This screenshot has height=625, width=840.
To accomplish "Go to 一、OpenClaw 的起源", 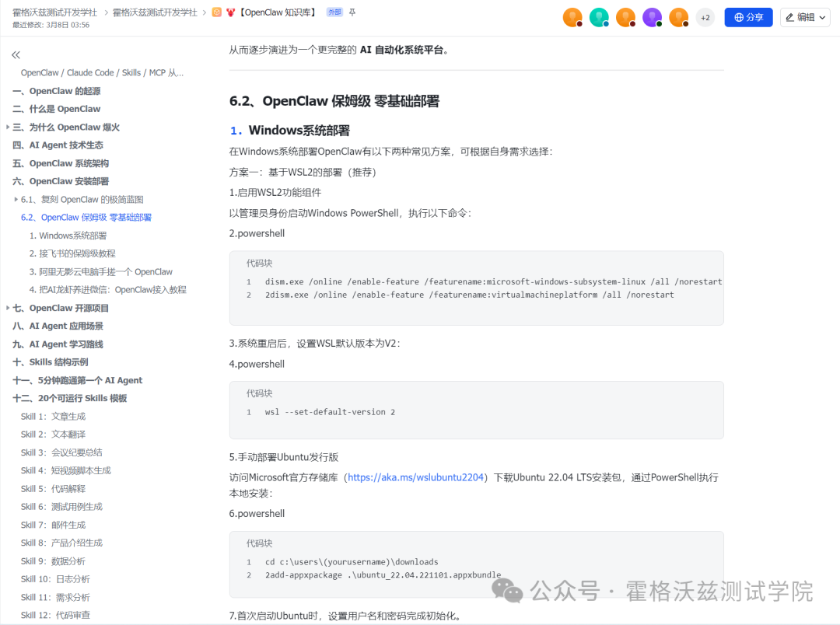I will 56,91.
